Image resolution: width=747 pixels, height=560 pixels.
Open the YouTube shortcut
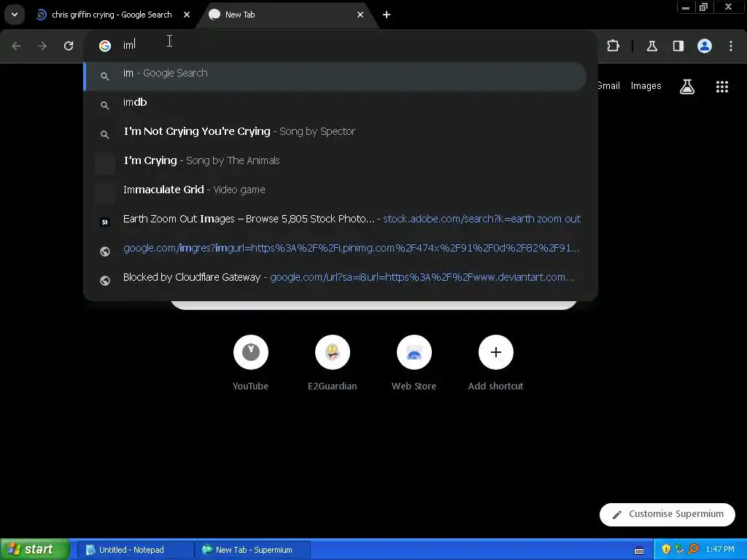point(251,363)
